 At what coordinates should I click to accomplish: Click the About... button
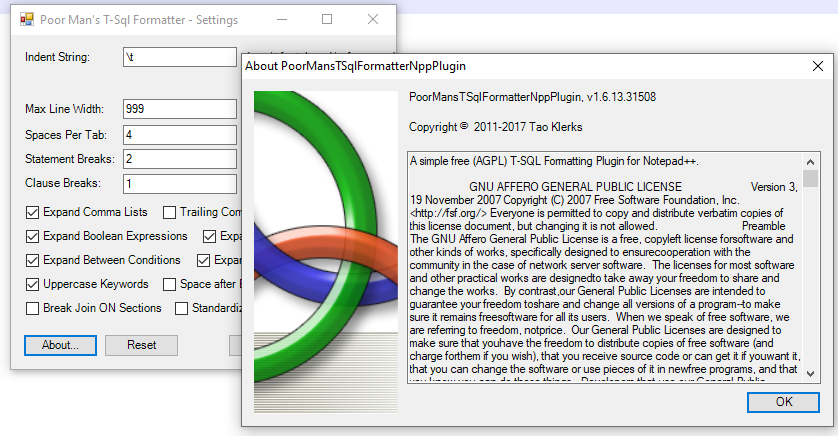tap(60, 345)
